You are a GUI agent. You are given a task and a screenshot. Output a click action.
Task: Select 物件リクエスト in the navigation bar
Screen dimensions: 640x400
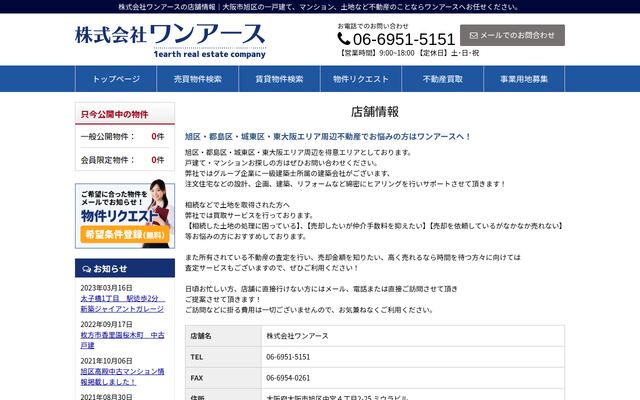[x=361, y=79]
